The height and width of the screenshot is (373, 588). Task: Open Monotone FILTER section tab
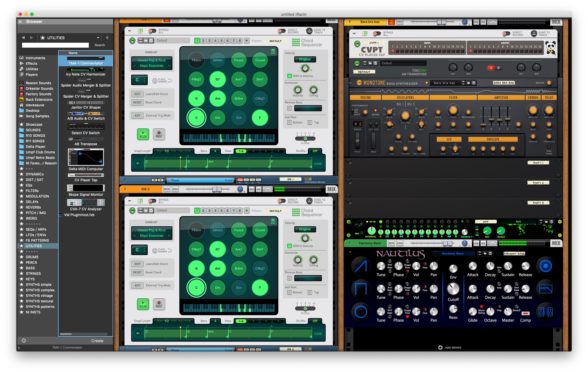(x=453, y=98)
